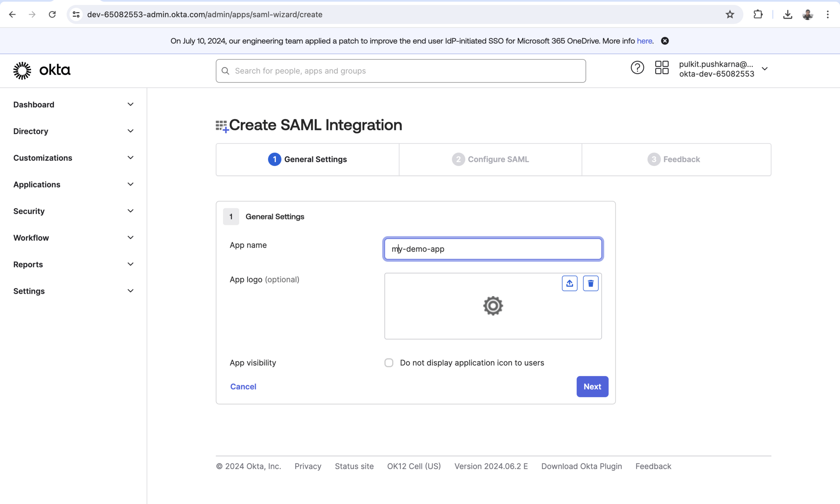
Task: Bookmark this page with star icon
Action: [729, 15]
